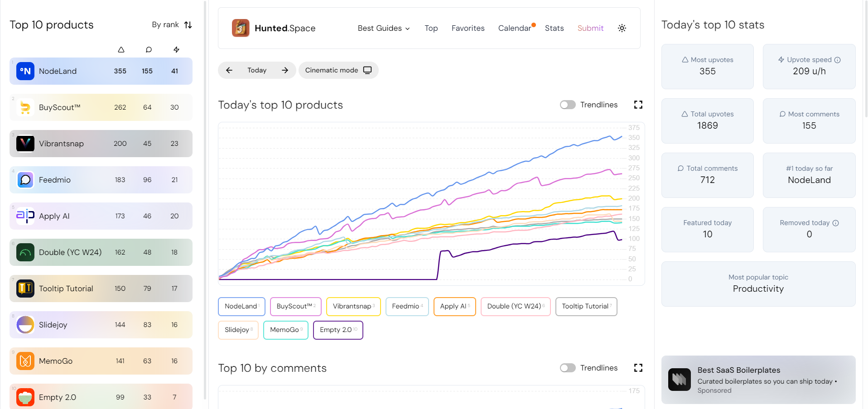Click the 'Tooltip Tutorial' product name text
Image resolution: width=868 pixels, height=409 pixels.
66,289
